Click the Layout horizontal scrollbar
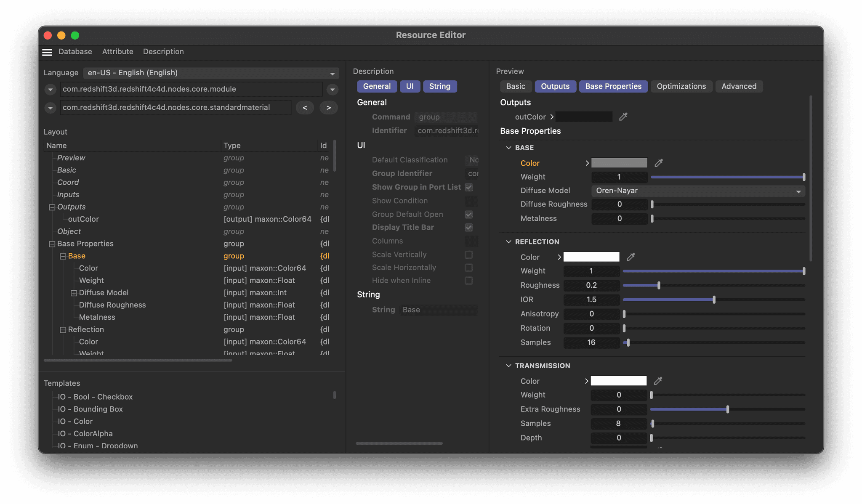This screenshot has width=862, height=504. [x=138, y=361]
